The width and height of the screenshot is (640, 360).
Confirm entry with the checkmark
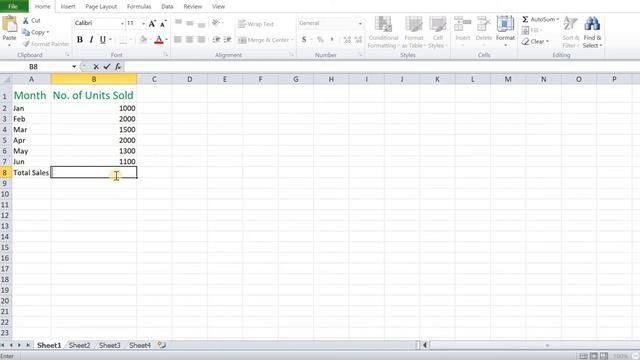tap(107, 67)
